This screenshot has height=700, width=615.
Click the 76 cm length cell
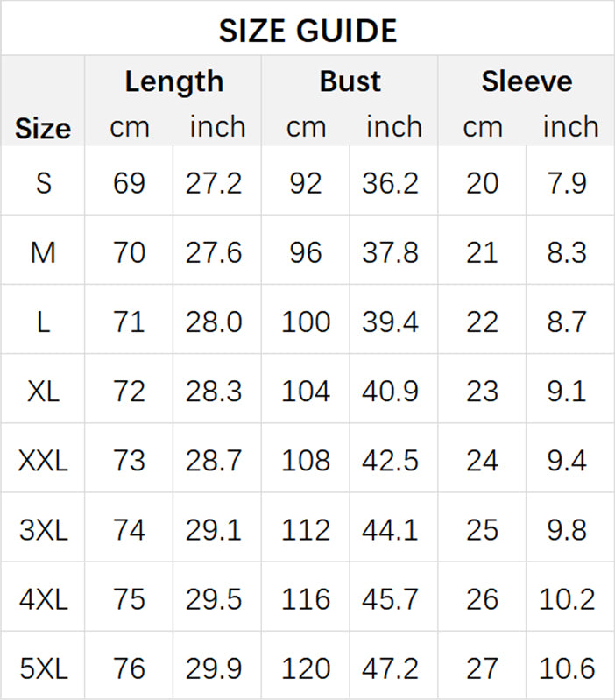click(129, 668)
